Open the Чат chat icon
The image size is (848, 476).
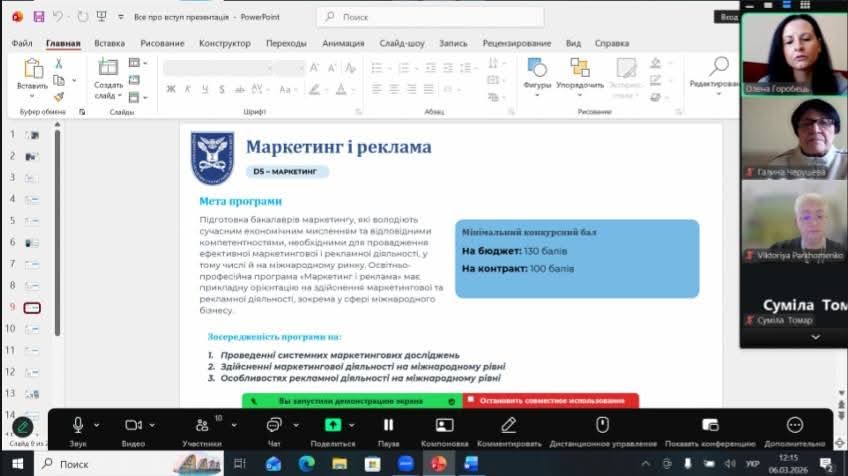click(x=273, y=425)
